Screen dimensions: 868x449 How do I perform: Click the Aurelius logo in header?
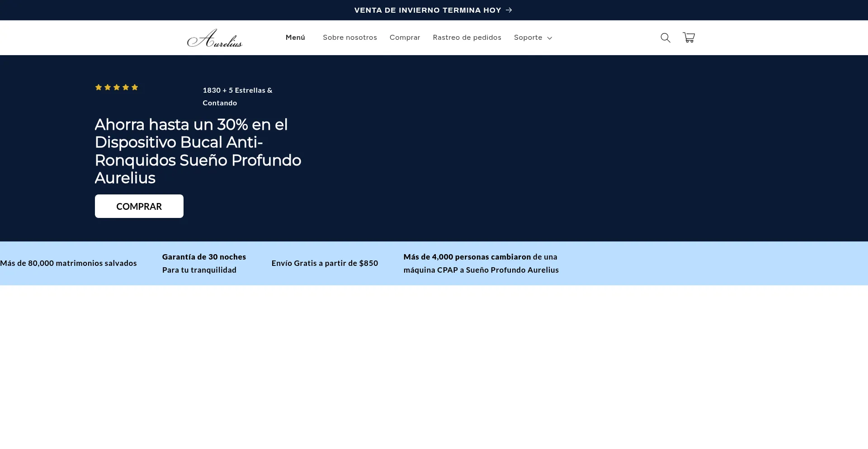(215, 38)
